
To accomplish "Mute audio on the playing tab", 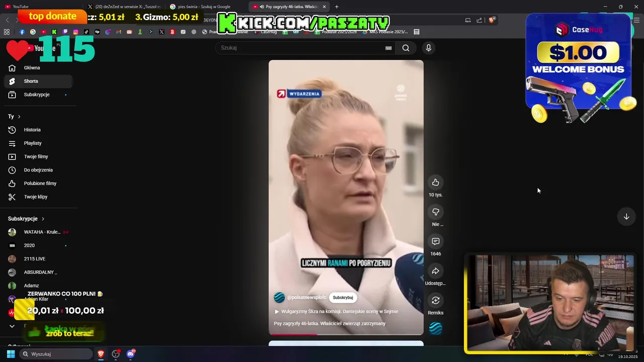I will coord(262,7).
